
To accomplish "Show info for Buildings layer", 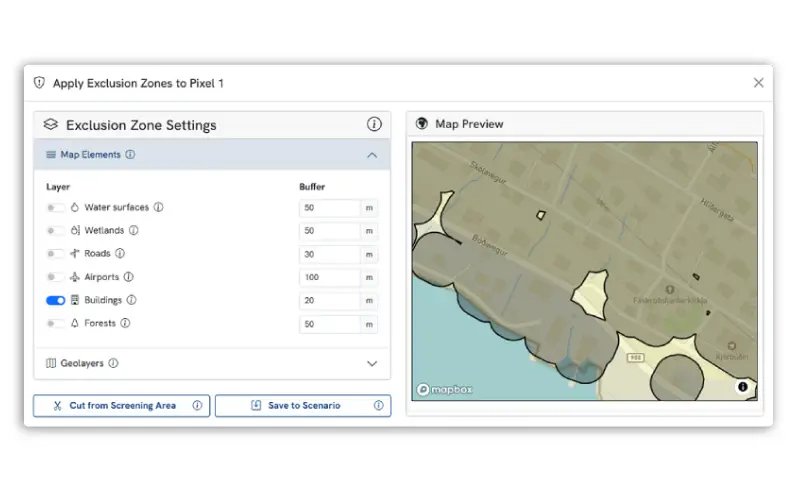I will [x=131, y=300].
